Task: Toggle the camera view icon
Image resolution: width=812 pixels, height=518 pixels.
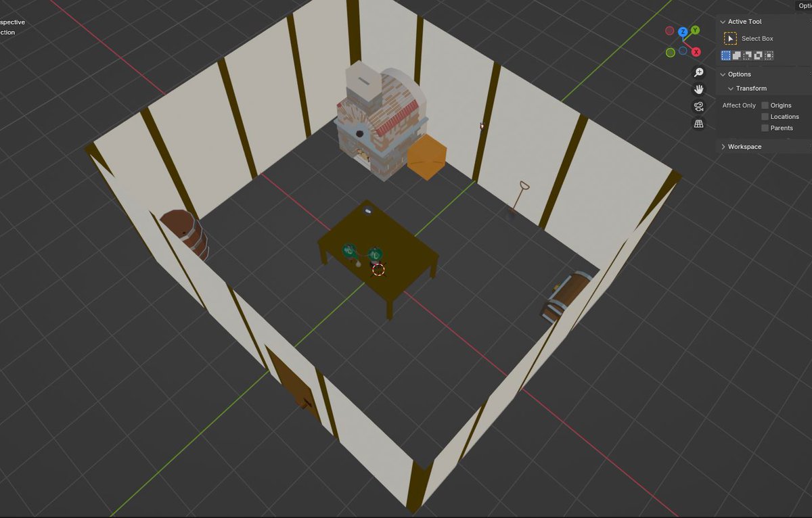Action: coord(699,107)
